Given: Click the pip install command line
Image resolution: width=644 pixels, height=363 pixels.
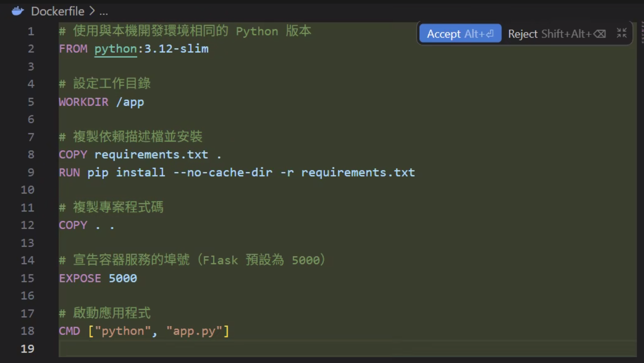Looking at the screenshot, I should pyautogui.click(x=237, y=172).
